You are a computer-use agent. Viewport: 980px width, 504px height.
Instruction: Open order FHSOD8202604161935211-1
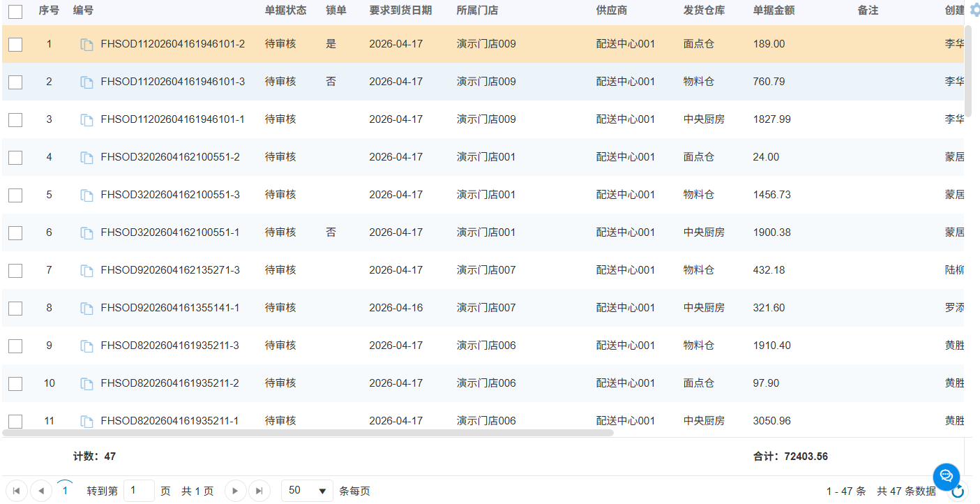[170, 421]
